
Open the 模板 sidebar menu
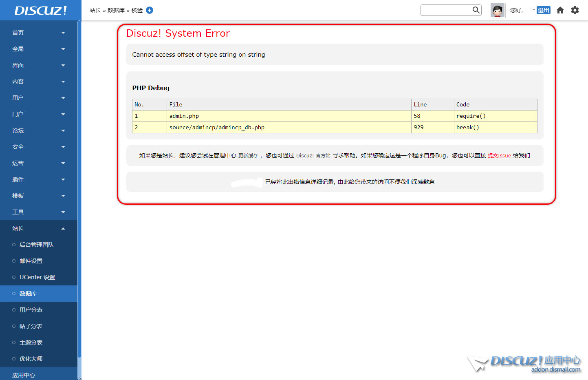(x=39, y=196)
